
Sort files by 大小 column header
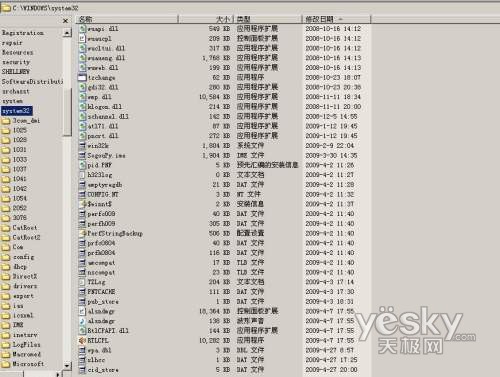click(206, 19)
